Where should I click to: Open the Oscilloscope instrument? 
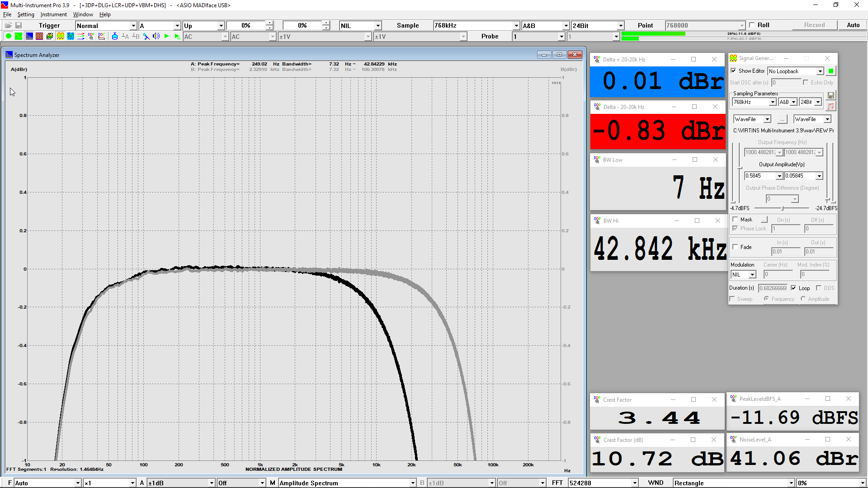click(x=19, y=37)
